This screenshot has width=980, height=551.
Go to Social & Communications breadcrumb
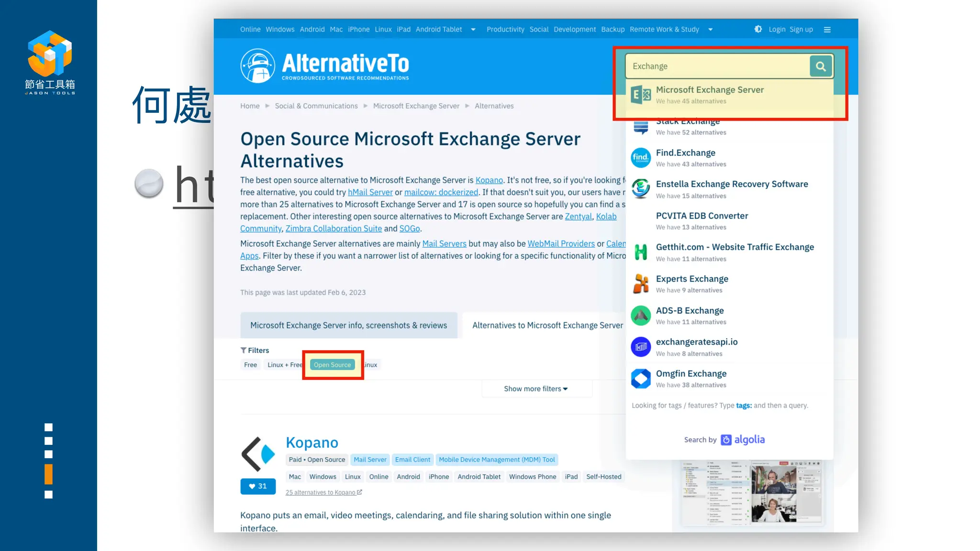pos(316,106)
